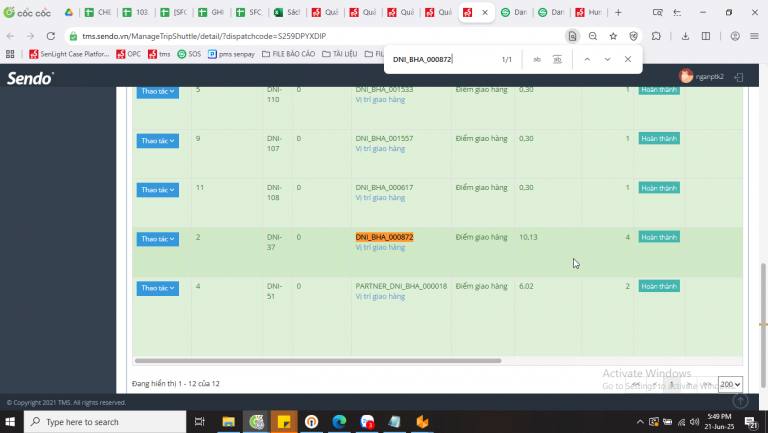Click Hoàn thành badge in DNI_BHA_000872 row
768x433 pixels.
point(659,237)
